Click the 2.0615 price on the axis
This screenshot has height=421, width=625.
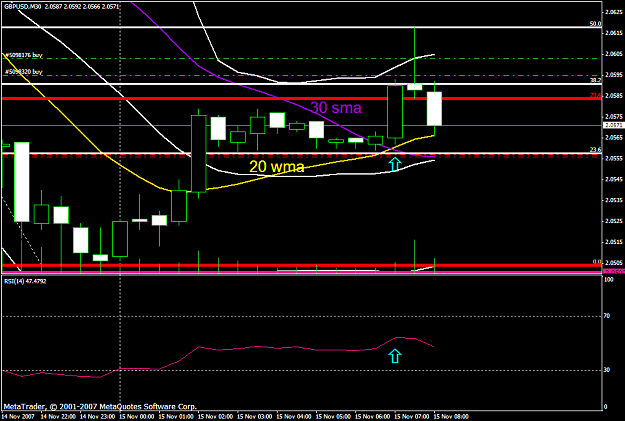click(614, 33)
